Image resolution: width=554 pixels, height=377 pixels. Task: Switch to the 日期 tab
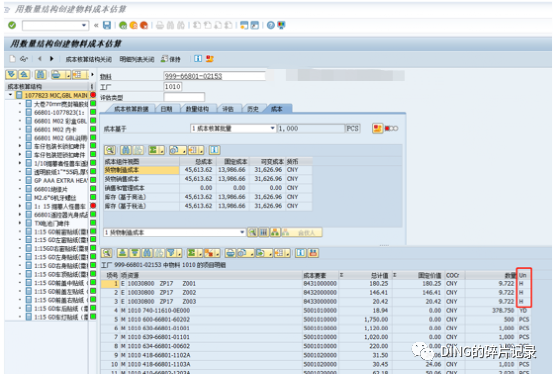pos(166,109)
